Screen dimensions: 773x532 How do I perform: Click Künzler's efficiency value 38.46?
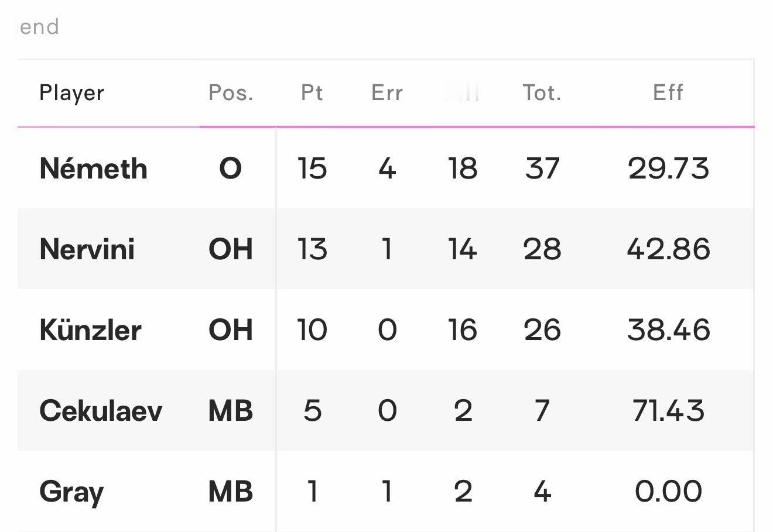click(x=668, y=330)
